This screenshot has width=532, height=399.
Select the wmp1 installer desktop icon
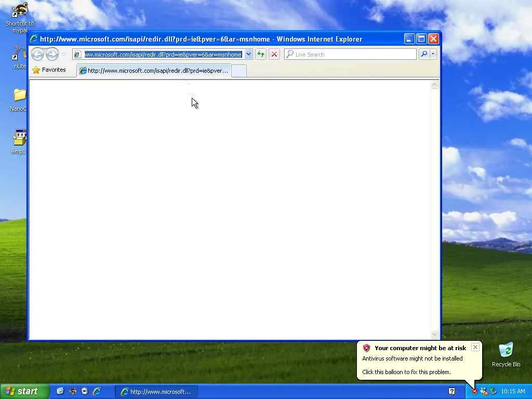tap(19, 142)
